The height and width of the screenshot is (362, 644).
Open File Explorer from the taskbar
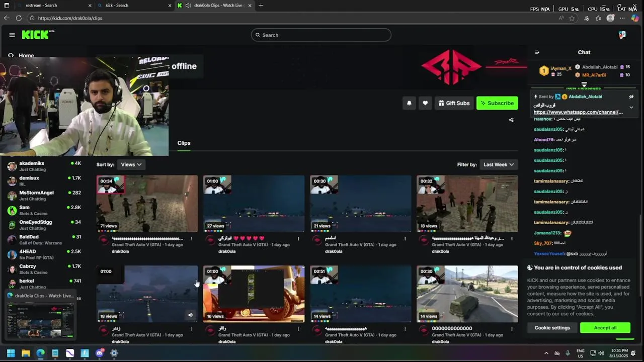[x=26, y=353]
